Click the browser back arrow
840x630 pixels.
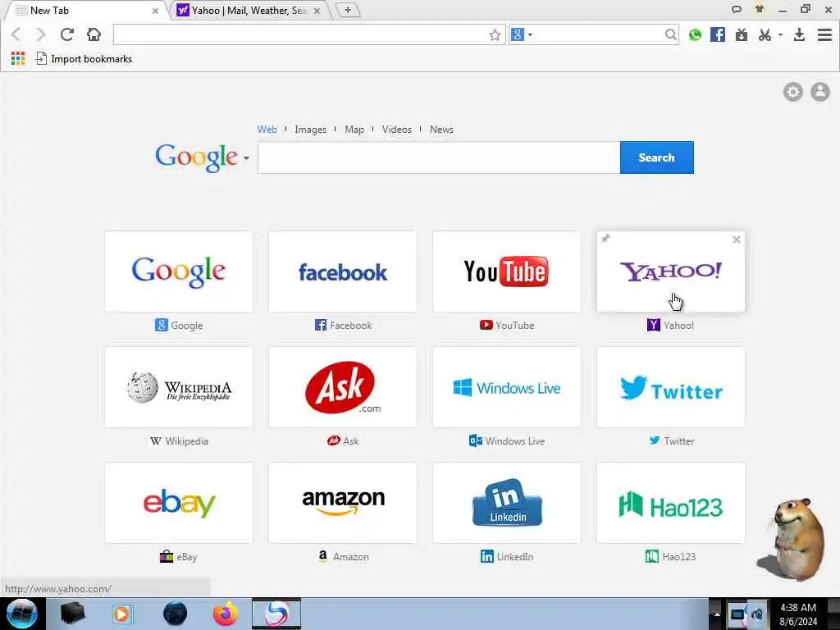pyautogui.click(x=16, y=34)
